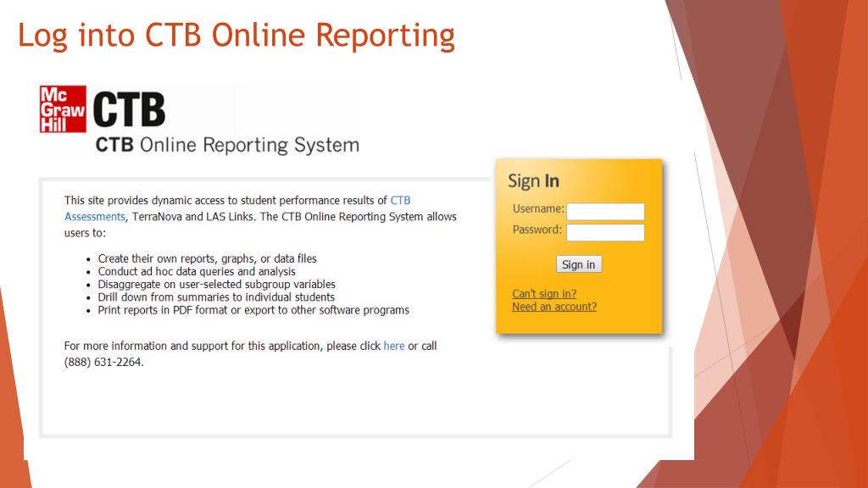Click the "Username:" label
This screenshot has height=488, width=868.
[x=538, y=208]
